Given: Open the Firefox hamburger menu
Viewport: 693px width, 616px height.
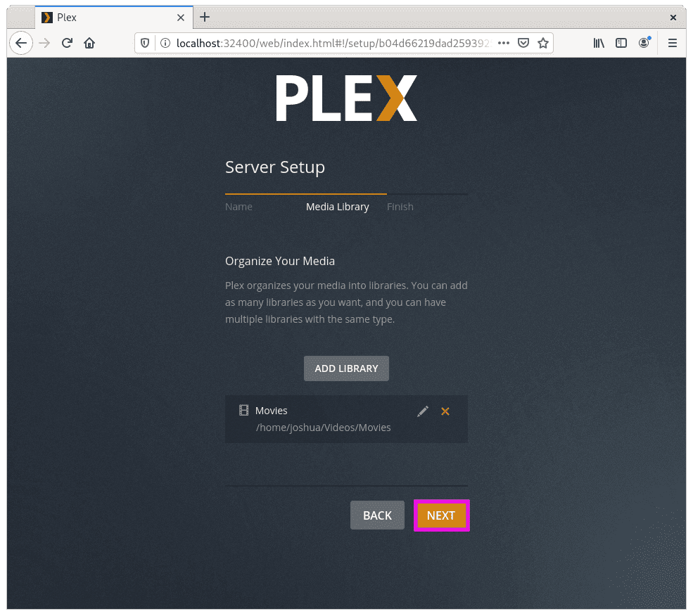Looking at the screenshot, I should point(672,43).
